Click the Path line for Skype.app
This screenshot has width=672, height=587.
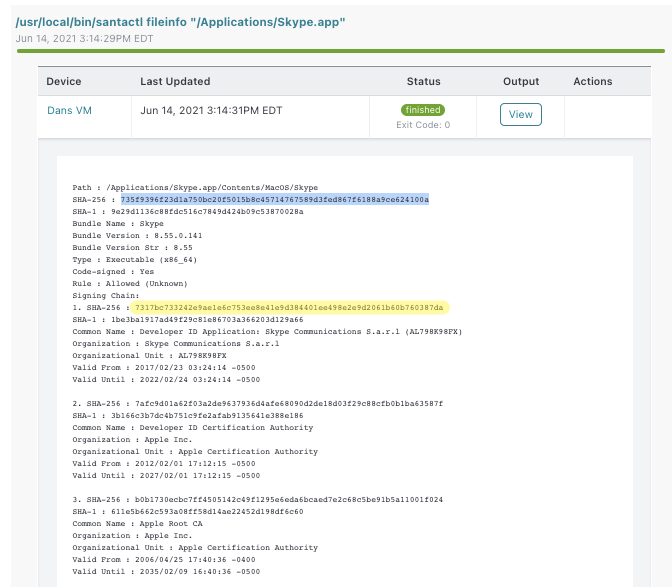point(195,188)
